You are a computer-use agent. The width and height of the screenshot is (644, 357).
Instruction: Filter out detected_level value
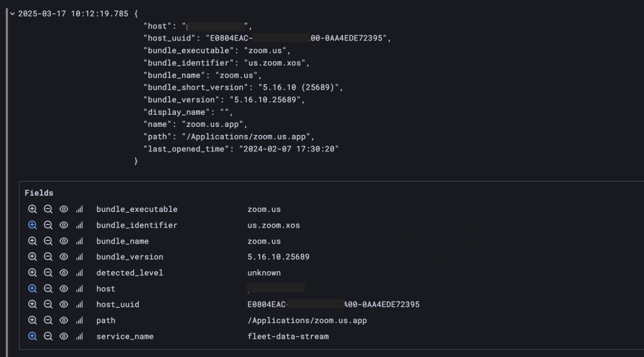pyautogui.click(x=48, y=272)
